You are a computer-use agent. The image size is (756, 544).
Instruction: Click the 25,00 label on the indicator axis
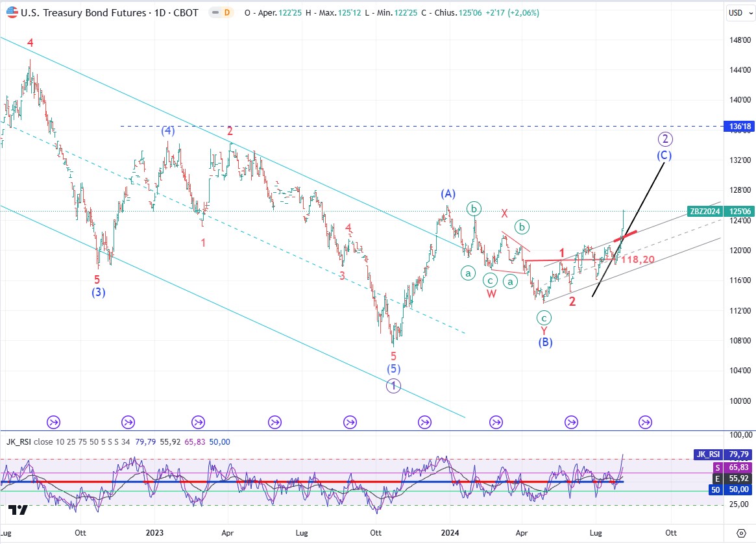[739, 504]
